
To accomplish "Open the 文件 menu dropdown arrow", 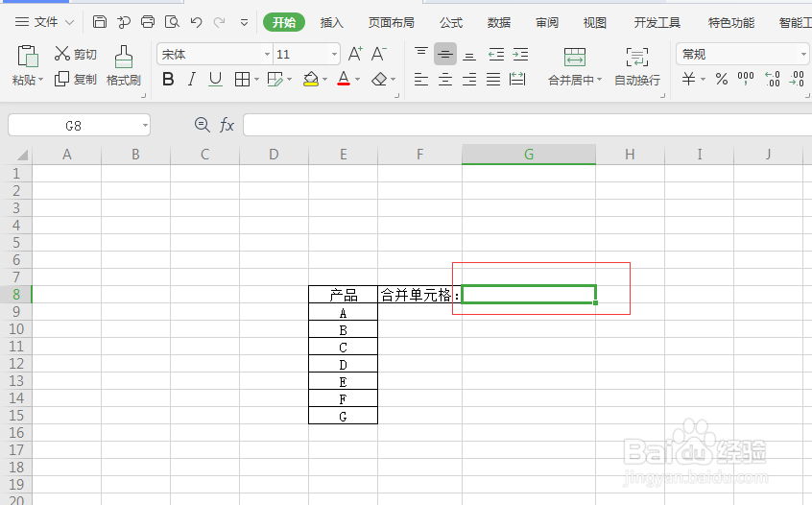I will click(x=69, y=22).
